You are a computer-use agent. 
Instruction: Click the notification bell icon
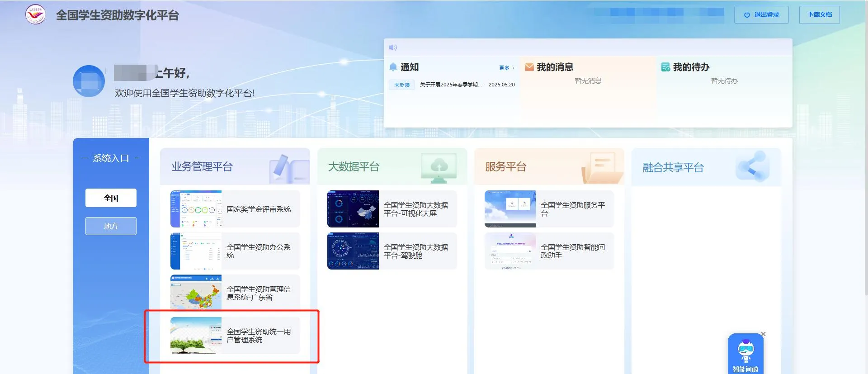393,67
